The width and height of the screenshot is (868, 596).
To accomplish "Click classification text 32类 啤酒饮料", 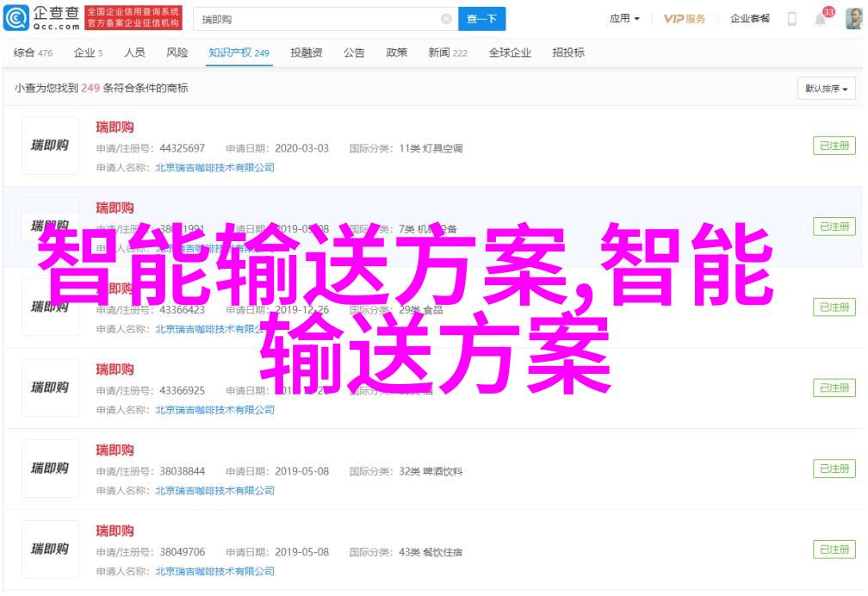I will pyautogui.click(x=431, y=472).
